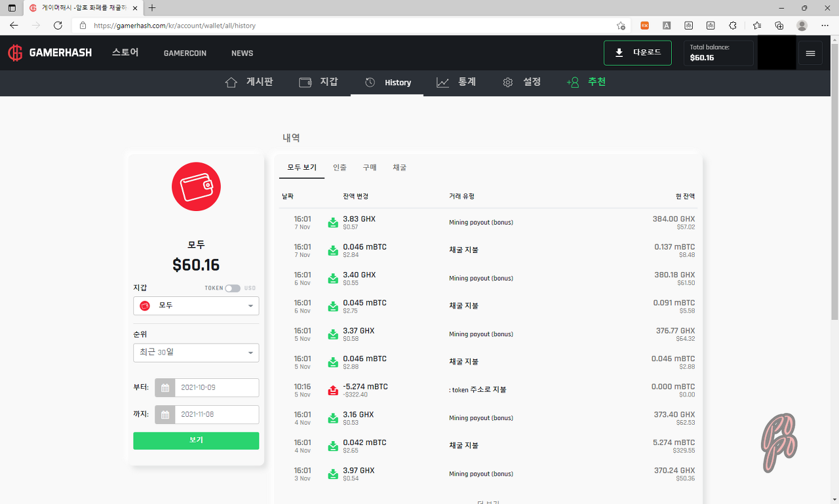Open the hamburger menu button

click(810, 53)
